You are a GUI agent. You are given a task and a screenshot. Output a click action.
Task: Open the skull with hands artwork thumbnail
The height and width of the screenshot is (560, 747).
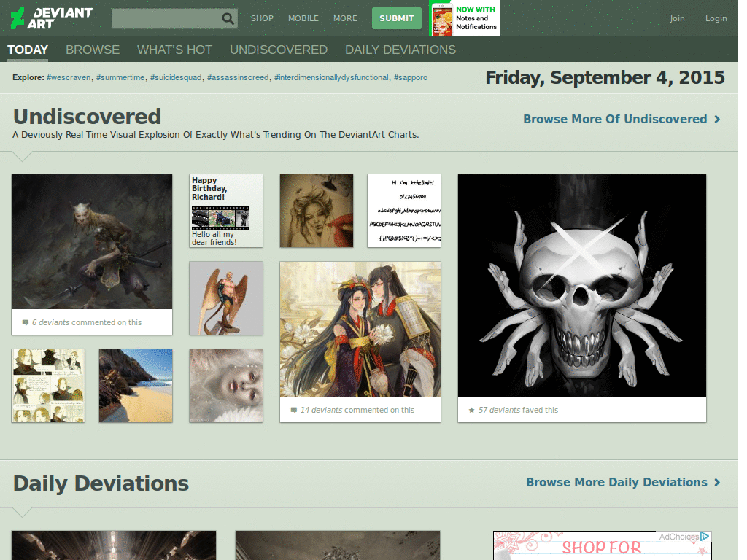tap(581, 285)
